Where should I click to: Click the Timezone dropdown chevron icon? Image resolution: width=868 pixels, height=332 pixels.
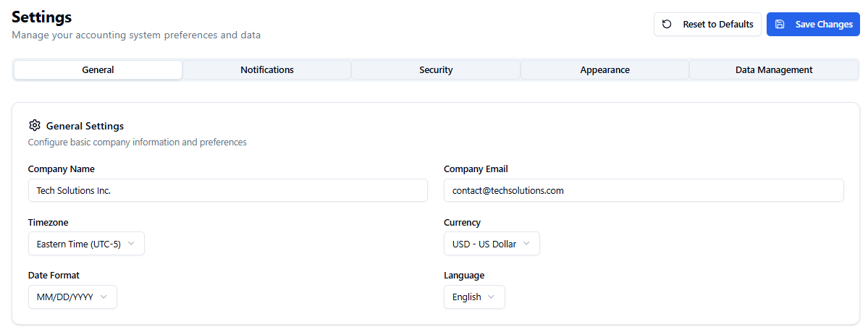131,244
